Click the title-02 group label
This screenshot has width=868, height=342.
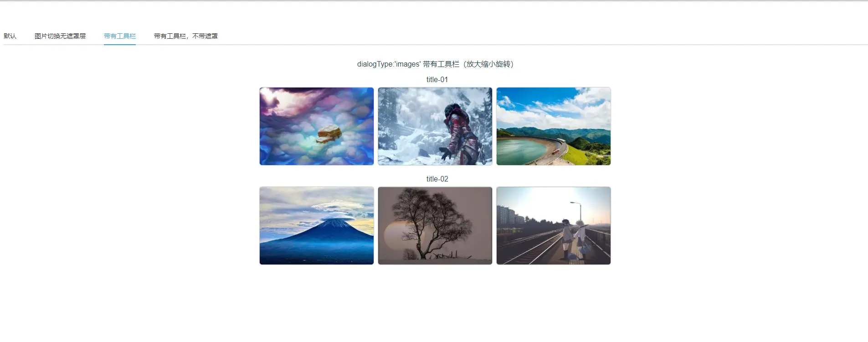437,179
